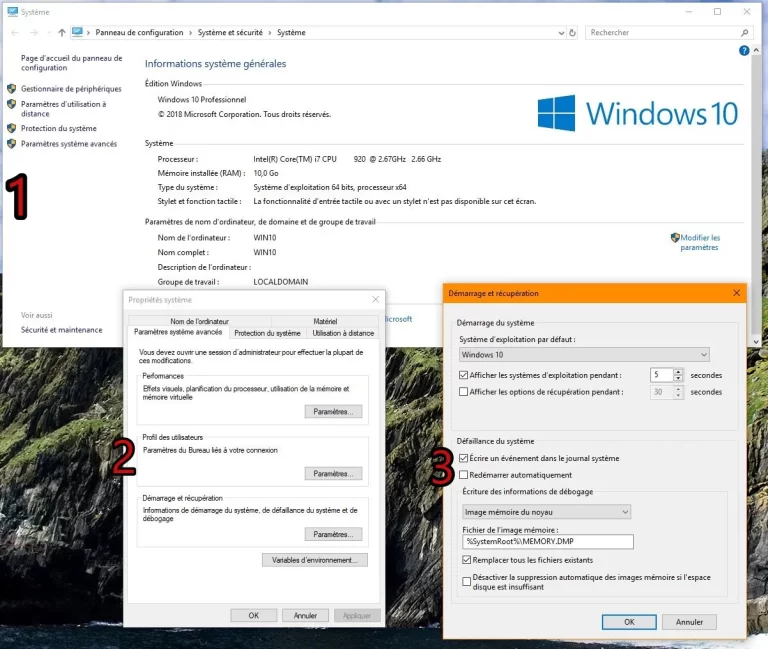768x649 pixels.
Task: Click shield icon next to Gestionnaire de périphériques
Action: pos(12,89)
